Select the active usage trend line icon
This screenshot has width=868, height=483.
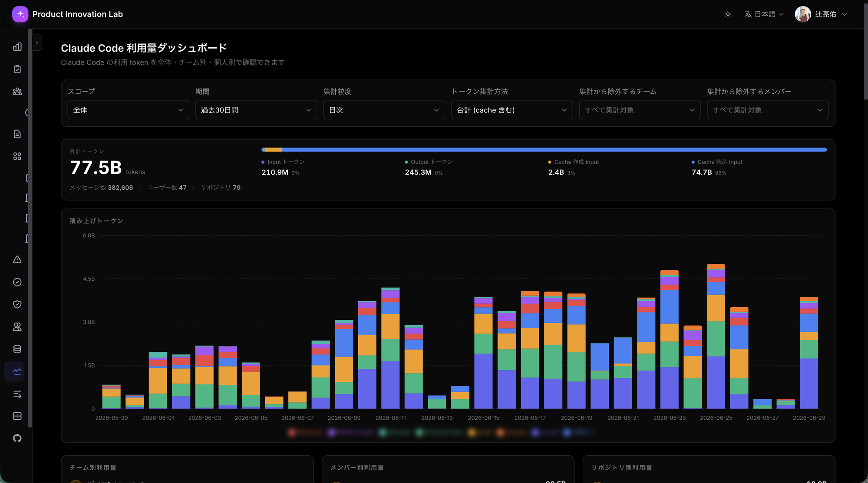(x=17, y=371)
